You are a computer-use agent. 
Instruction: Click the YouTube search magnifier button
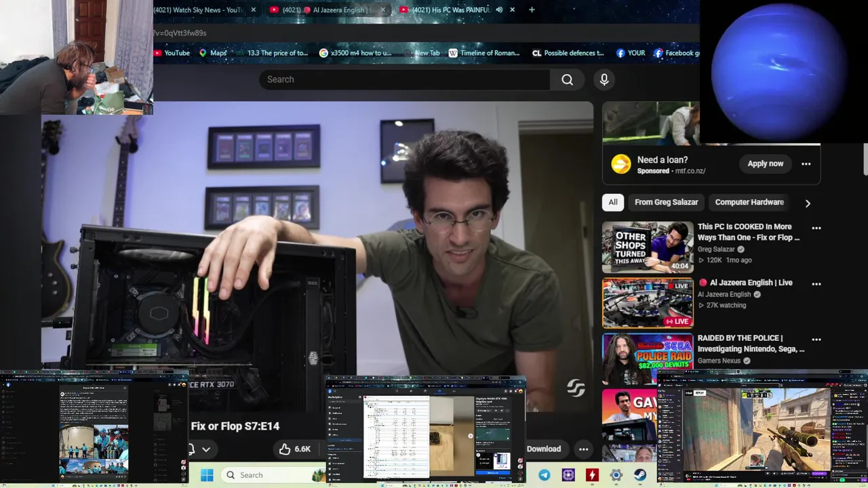click(567, 79)
